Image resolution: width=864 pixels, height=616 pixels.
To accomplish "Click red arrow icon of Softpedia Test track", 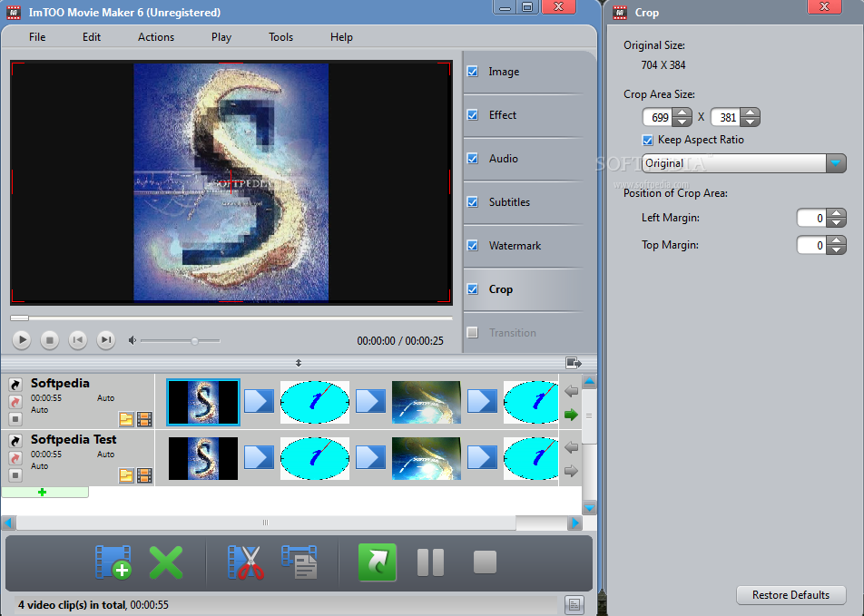I will 15,458.
